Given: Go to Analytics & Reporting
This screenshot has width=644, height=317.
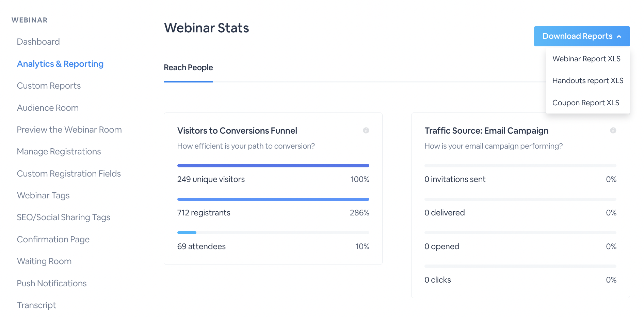Looking at the screenshot, I should 60,64.
